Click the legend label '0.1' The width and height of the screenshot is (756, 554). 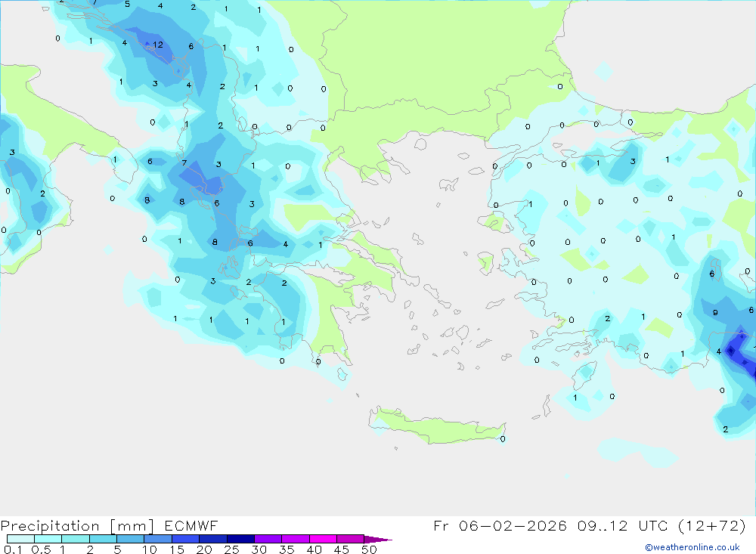pos(13,549)
